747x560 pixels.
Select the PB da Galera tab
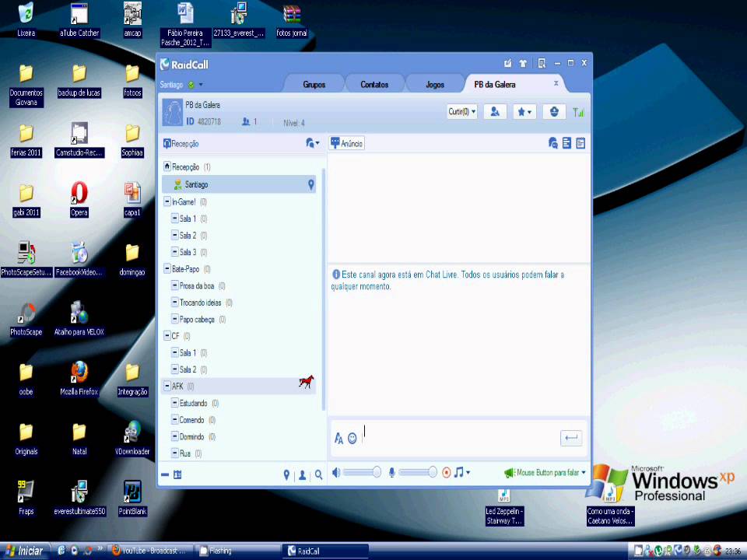tap(495, 84)
